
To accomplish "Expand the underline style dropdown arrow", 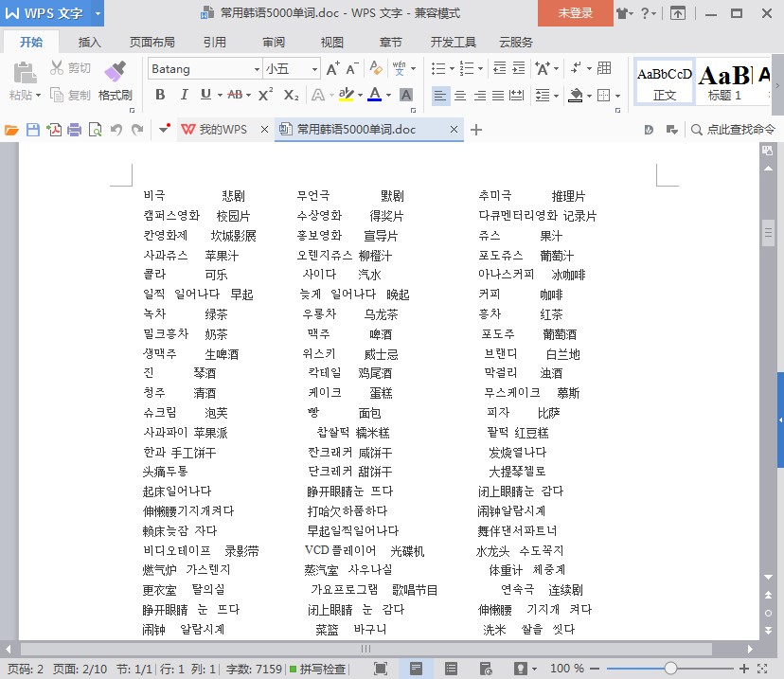I will (x=220, y=95).
